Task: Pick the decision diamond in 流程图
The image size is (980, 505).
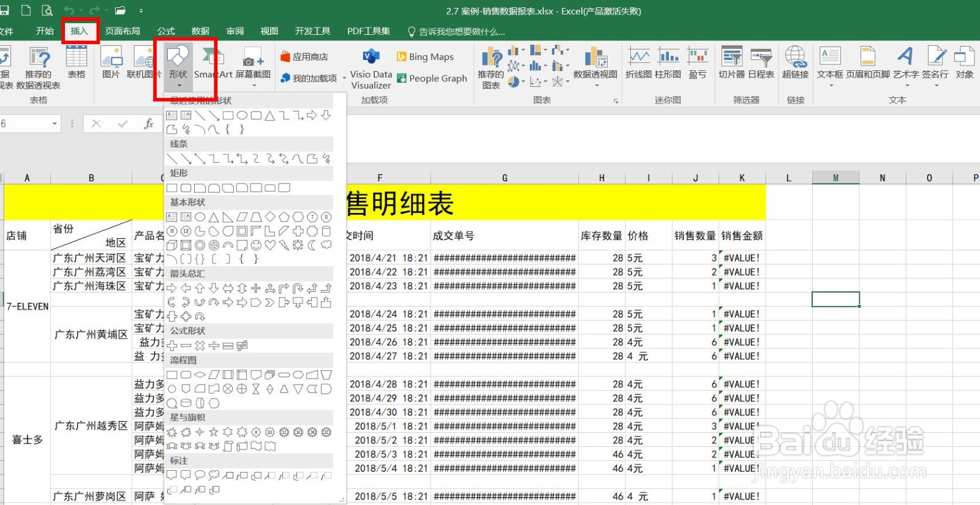Action: click(200, 375)
